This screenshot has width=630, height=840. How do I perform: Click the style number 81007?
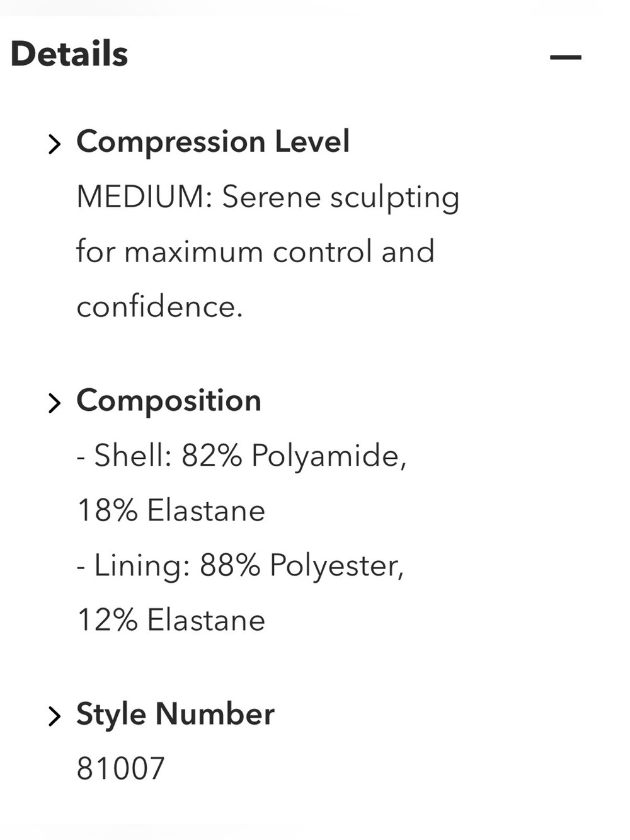[120, 769]
